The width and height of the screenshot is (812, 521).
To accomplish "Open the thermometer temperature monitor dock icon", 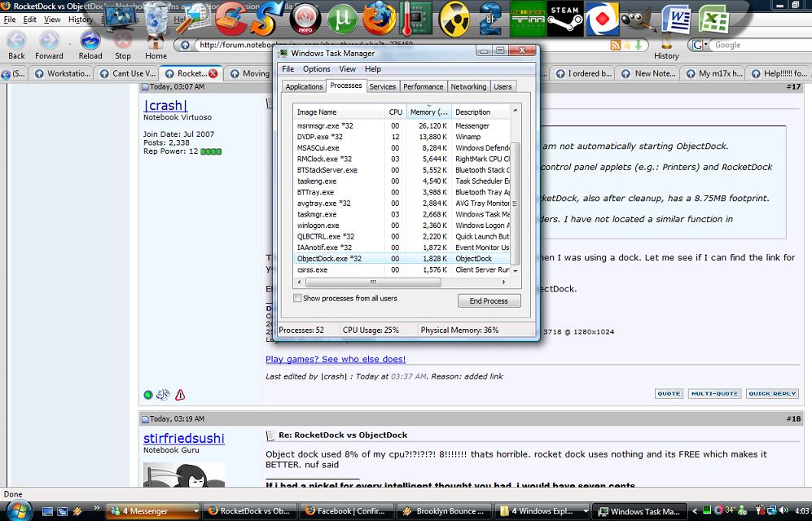I will (416, 19).
